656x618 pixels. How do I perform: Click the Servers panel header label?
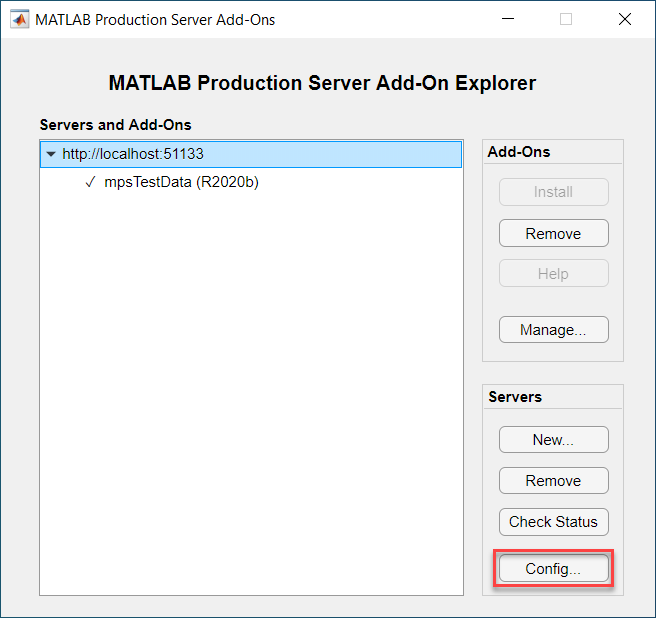pos(515,397)
